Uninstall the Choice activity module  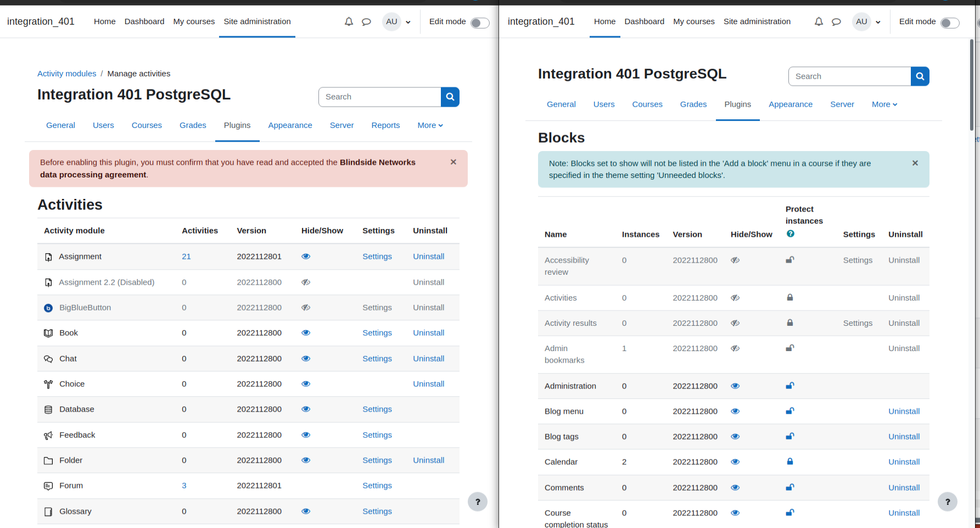click(x=429, y=384)
